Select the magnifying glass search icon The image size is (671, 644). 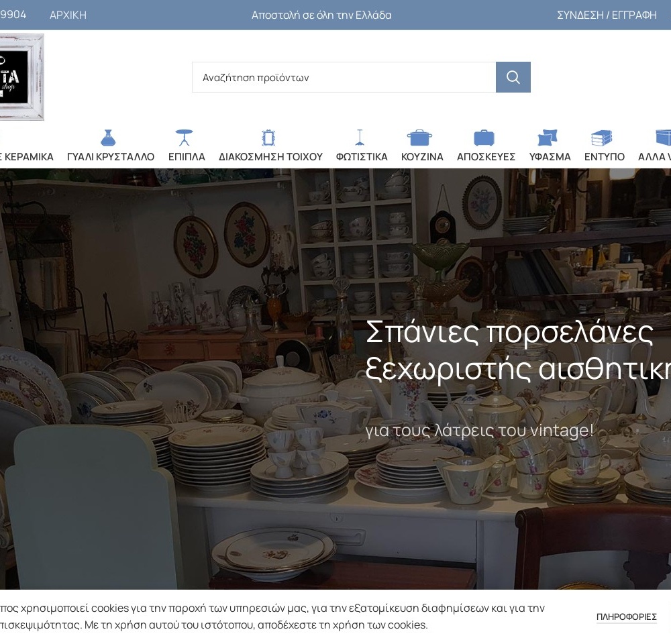click(513, 77)
